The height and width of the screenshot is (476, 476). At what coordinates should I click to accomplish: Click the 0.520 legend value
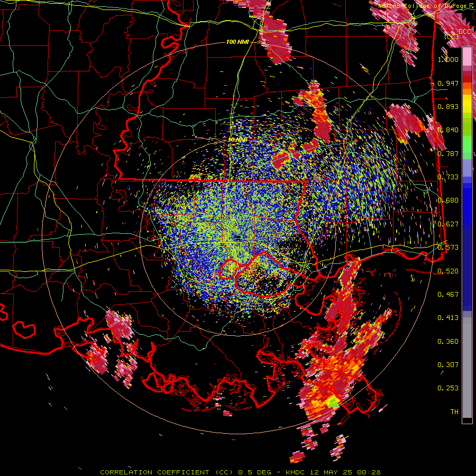[x=448, y=271]
